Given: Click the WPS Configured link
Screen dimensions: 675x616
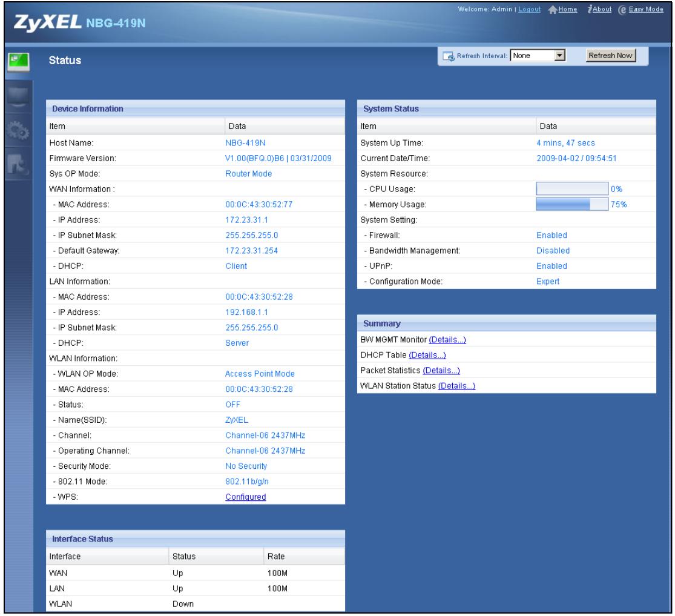Looking at the screenshot, I should tap(245, 497).
